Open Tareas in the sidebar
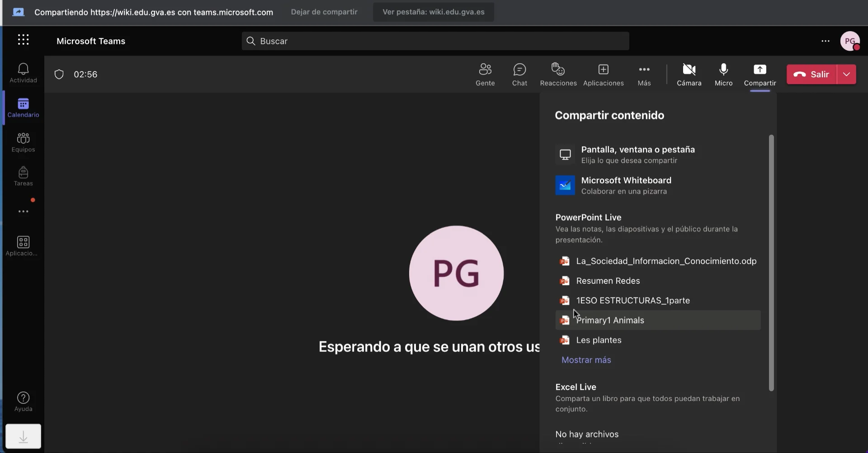The width and height of the screenshot is (868, 453). pos(24,176)
